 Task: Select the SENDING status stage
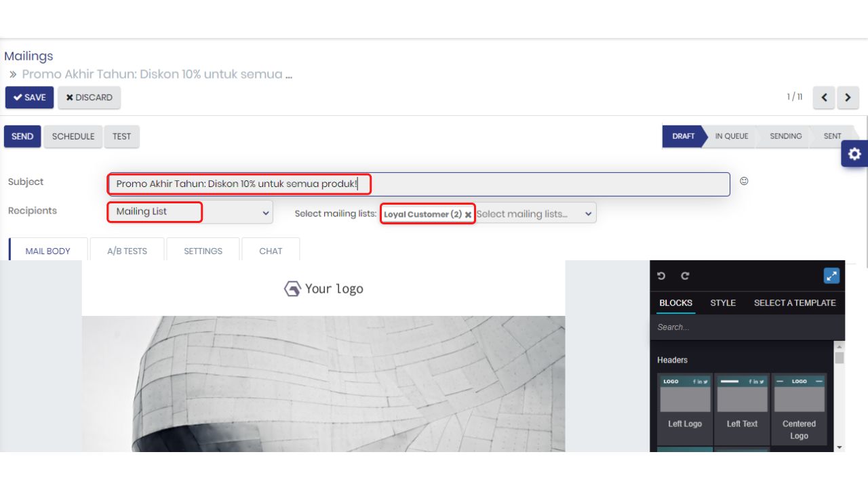click(785, 136)
